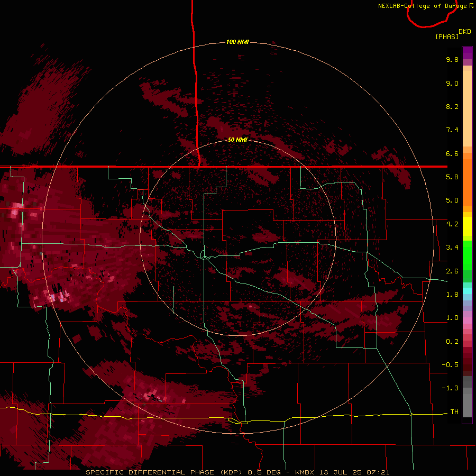Click the 3.4 value on the color scale
Viewport: 476px width, 476px height.
(452, 248)
